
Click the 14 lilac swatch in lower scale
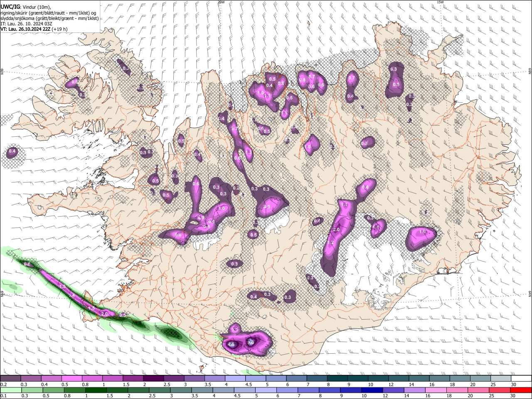[415, 390]
